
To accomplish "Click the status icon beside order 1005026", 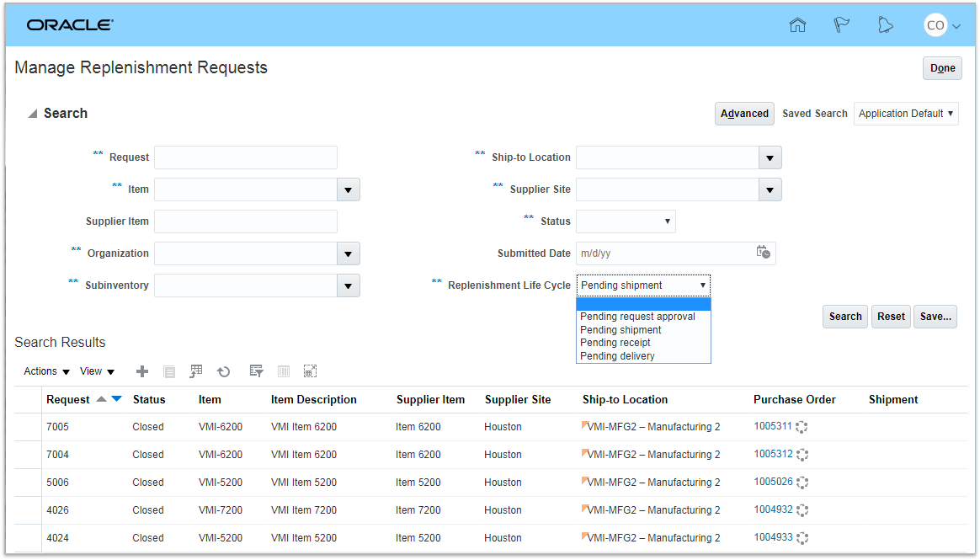I will (802, 483).
